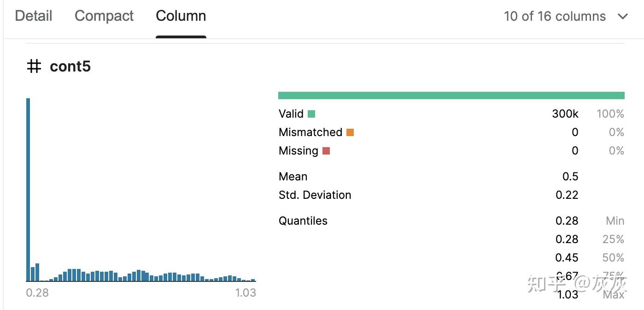Click the green Valid legend square
The width and height of the screenshot is (644, 310).
pos(311,114)
